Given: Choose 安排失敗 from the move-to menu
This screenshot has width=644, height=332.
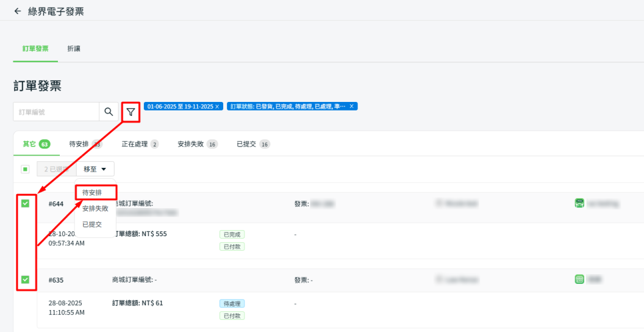Looking at the screenshot, I should [x=95, y=208].
